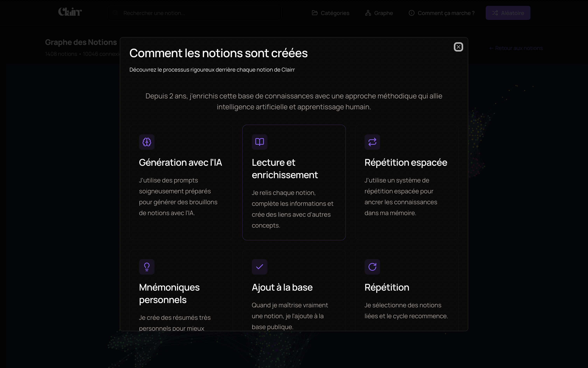
Task: Open Comment ça marche ? in navigation
Action: pyautogui.click(x=446, y=13)
